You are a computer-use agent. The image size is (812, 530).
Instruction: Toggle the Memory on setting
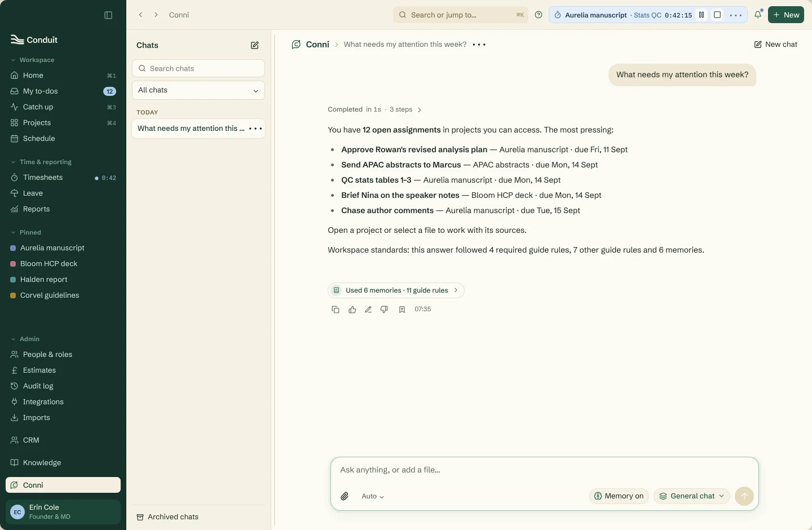point(619,496)
